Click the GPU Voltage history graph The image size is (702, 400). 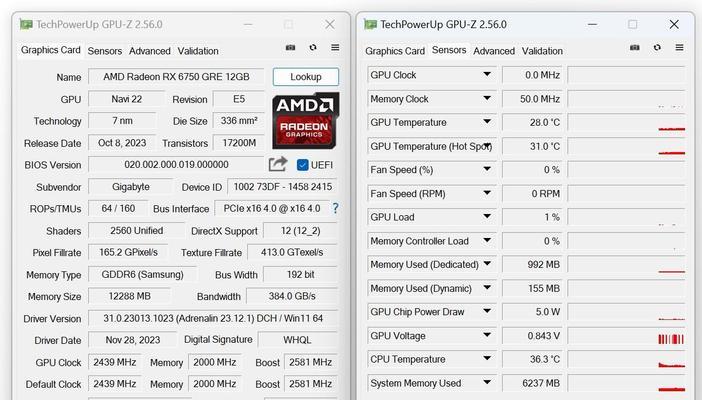[x=626, y=335]
